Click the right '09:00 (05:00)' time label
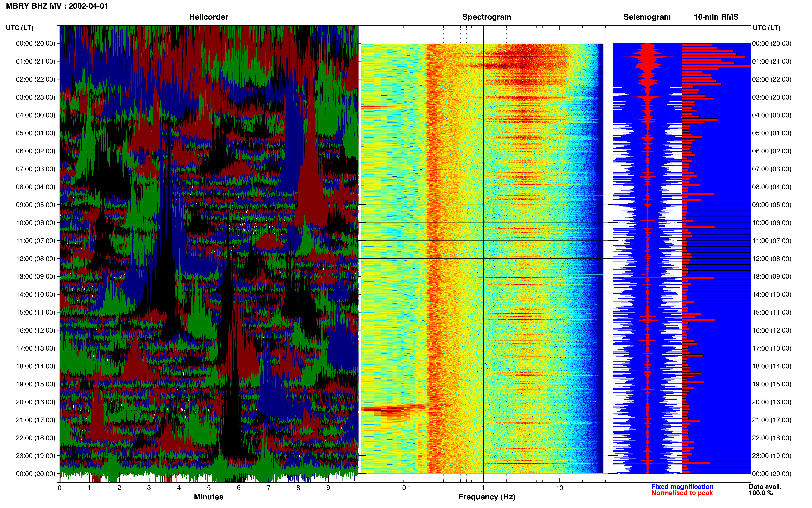This screenshot has height=508, width=812. tap(772, 205)
